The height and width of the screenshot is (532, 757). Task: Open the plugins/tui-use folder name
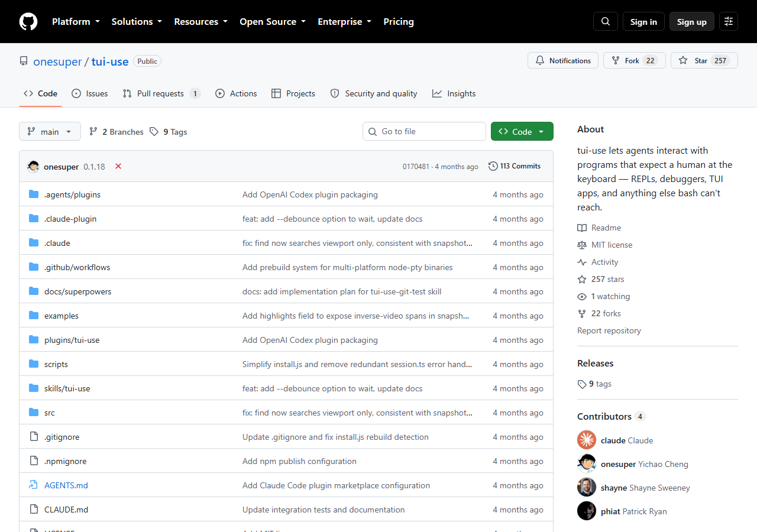pyautogui.click(x=72, y=340)
